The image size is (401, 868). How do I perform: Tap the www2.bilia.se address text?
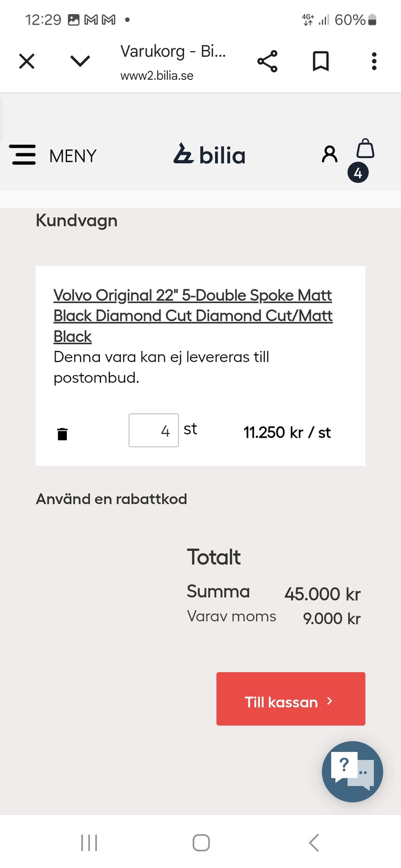(x=157, y=76)
